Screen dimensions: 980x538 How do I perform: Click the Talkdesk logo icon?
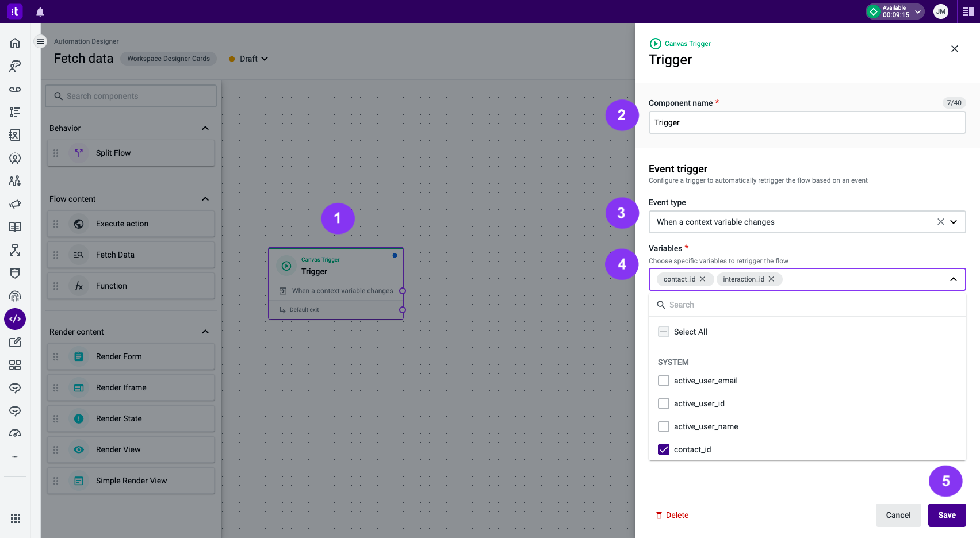(x=15, y=11)
